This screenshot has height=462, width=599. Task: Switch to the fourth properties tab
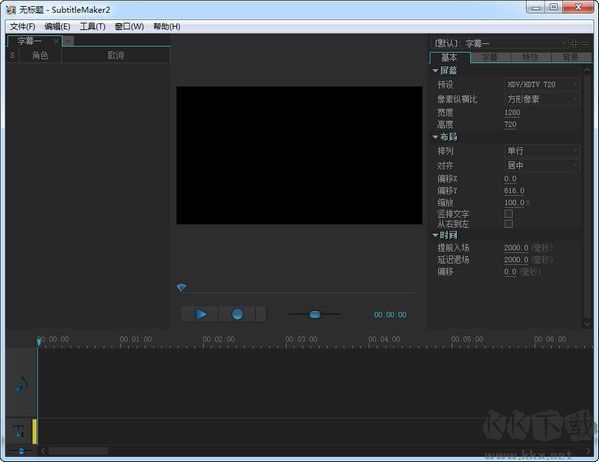(571, 57)
